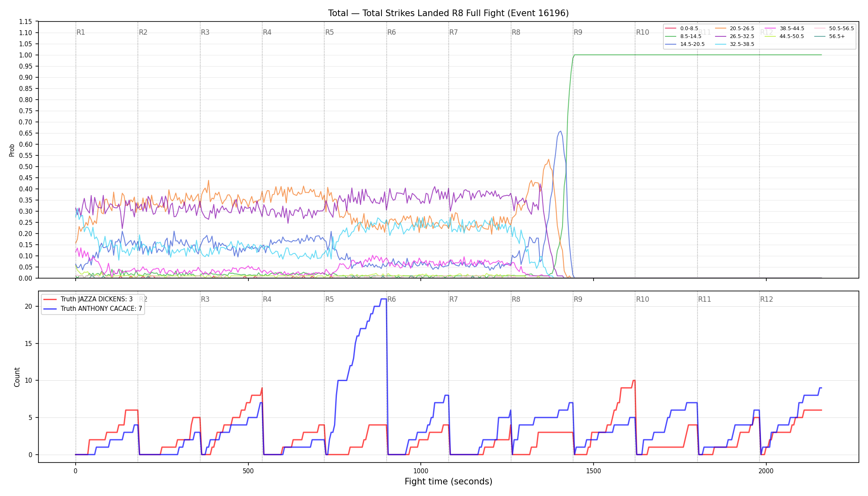Click the x-axis tick label '1500'
This screenshot has width=868, height=496.
(x=594, y=471)
